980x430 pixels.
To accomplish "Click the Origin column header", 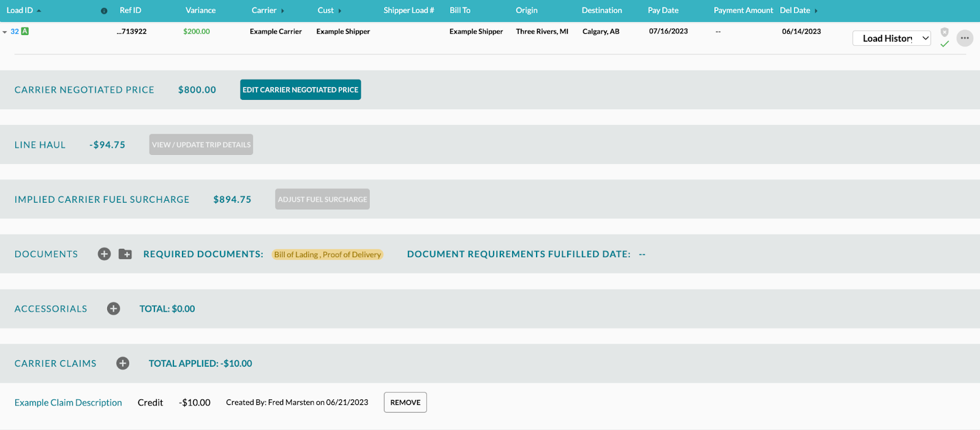I will tap(527, 10).
